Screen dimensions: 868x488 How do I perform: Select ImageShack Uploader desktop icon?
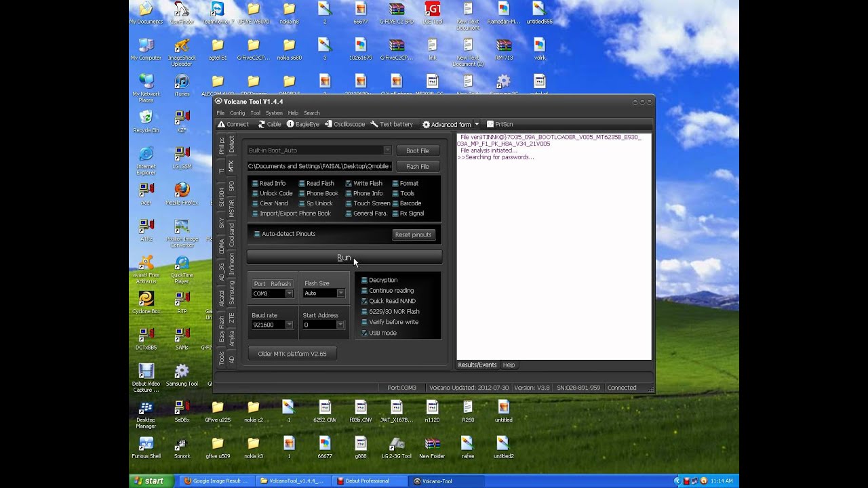(182, 52)
